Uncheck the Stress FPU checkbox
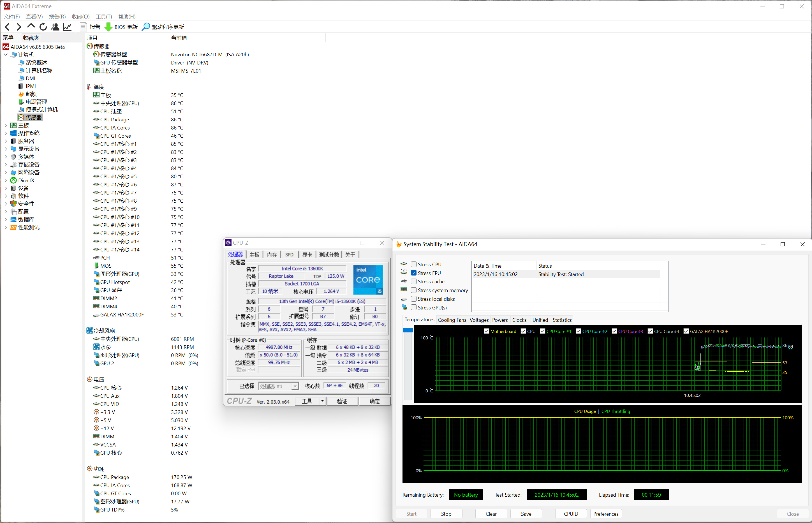The height and width of the screenshot is (523, 812). tap(414, 273)
